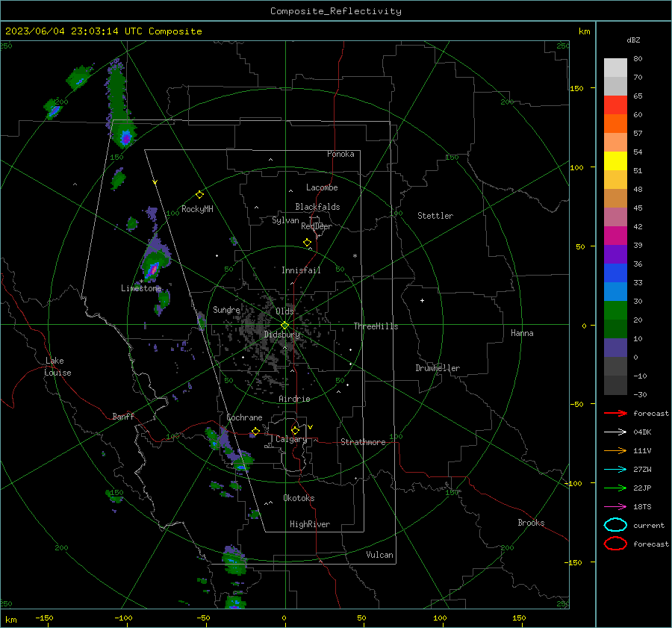Click the Strathmore label
The height and width of the screenshot is (628, 672).
(363, 442)
